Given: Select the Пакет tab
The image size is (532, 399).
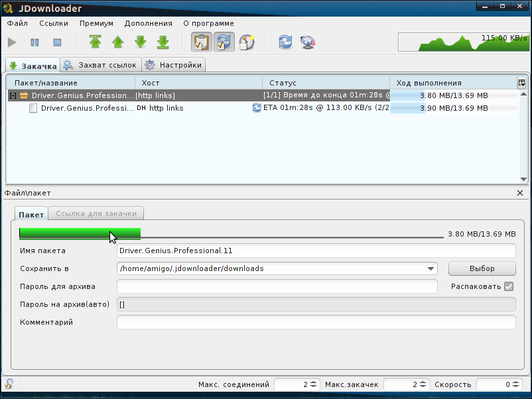Looking at the screenshot, I should click(x=31, y=214).
